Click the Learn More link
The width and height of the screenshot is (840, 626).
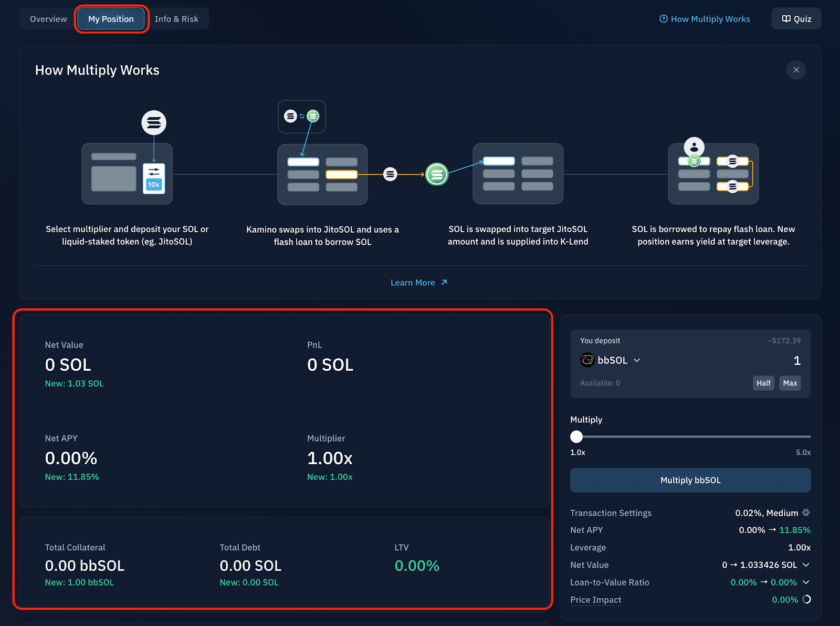pos(419,283)
